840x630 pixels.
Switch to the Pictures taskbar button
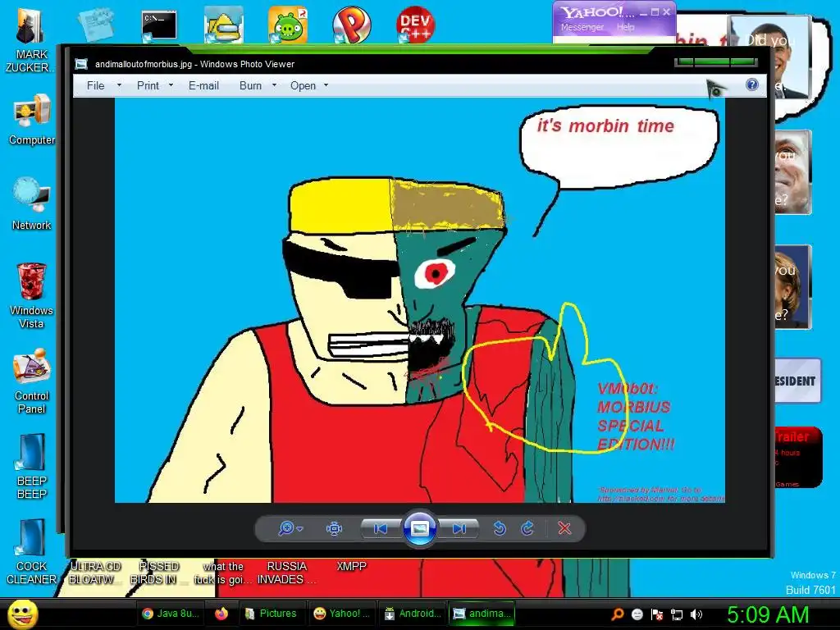[272, 614]
